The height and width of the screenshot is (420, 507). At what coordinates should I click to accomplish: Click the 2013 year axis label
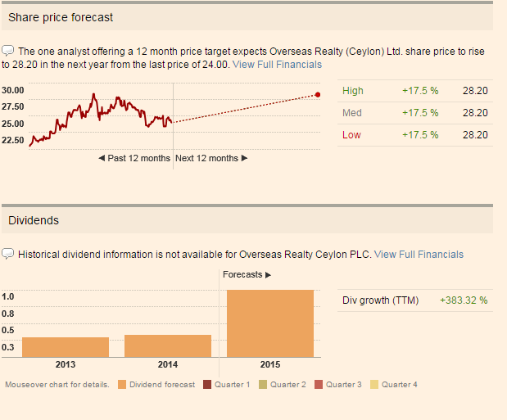click(x=66, y=364)
